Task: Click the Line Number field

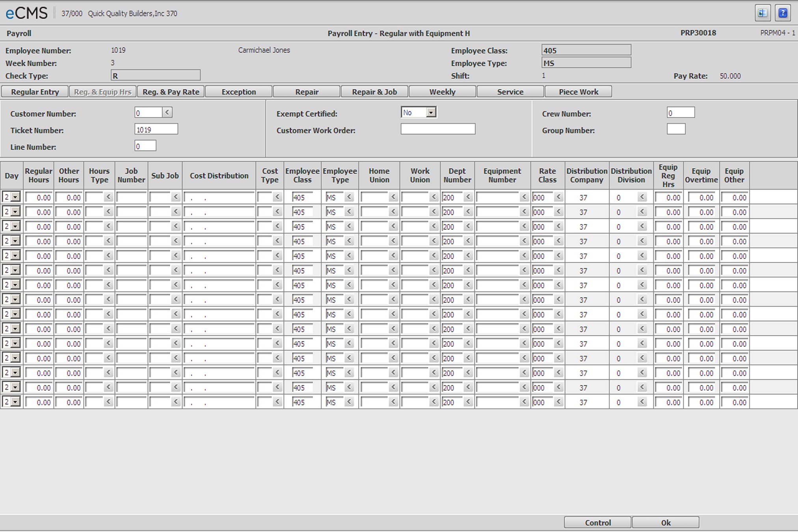Action: (x=145, y=146)
